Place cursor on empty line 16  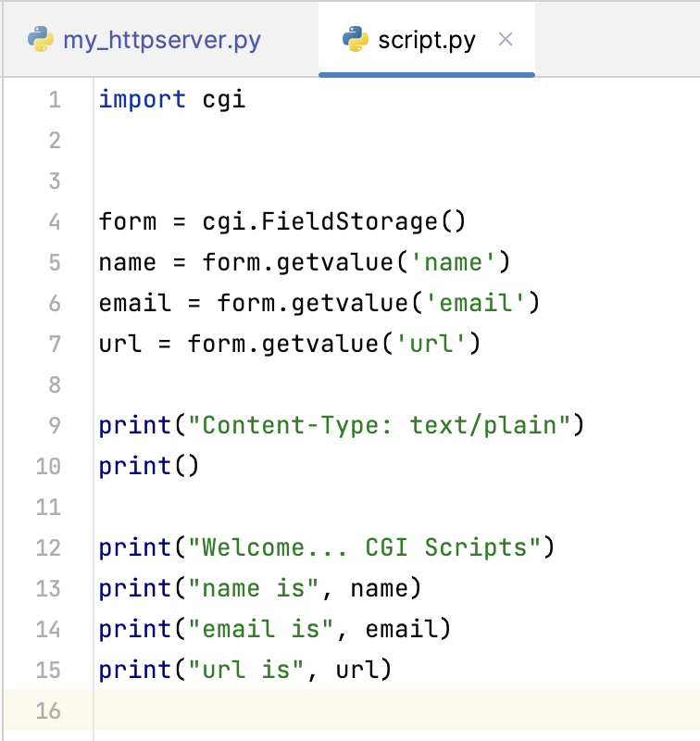point(397,710)
